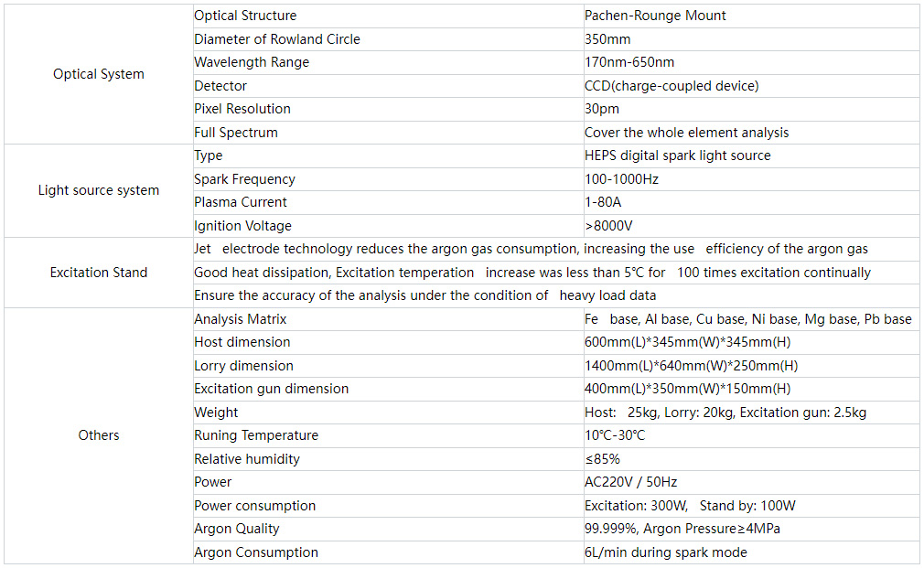Click the Analysis Matrix label
The image size is (924, 568).
pyautogui.click(x=240, y=319)
